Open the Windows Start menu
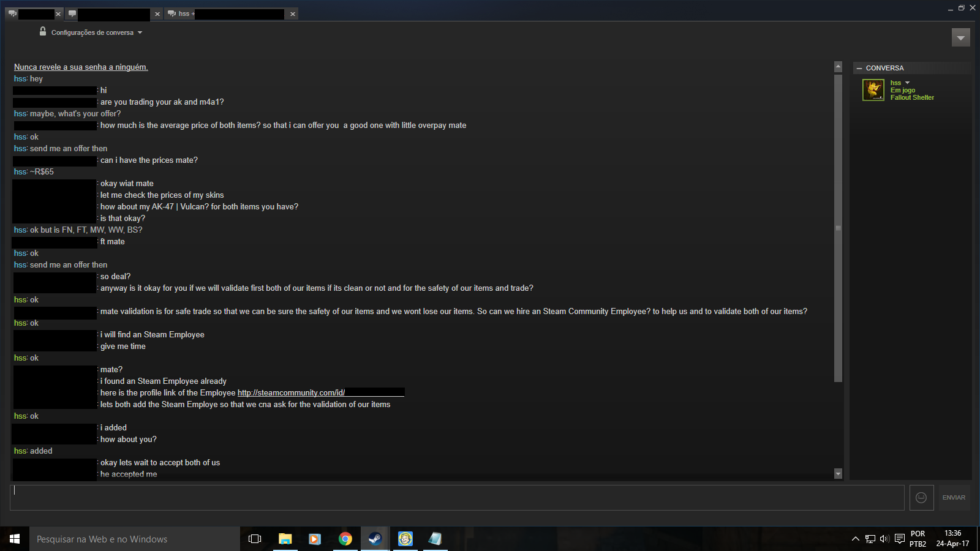The image size is (980, 551). pyautogui.click(x=15, y=539)
